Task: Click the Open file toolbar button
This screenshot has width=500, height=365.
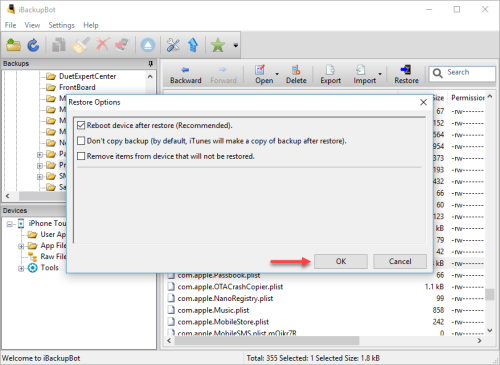Action: [x=264, y=75]
